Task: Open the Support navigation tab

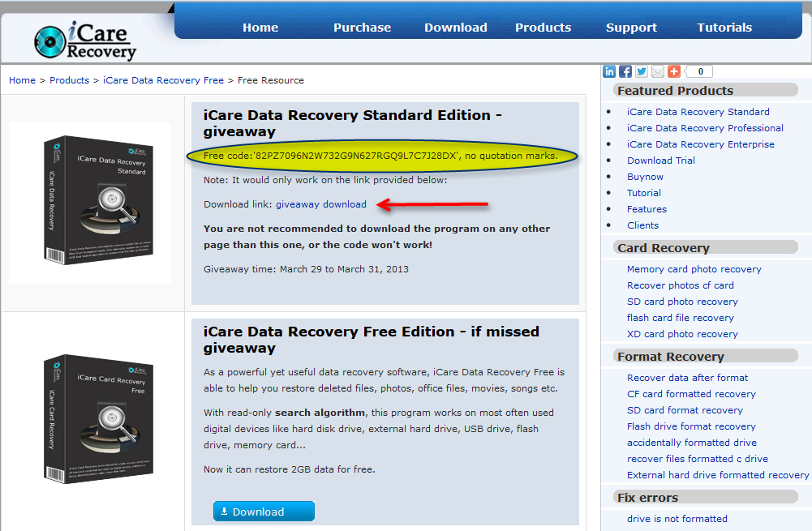Action: tap(631, 28)
